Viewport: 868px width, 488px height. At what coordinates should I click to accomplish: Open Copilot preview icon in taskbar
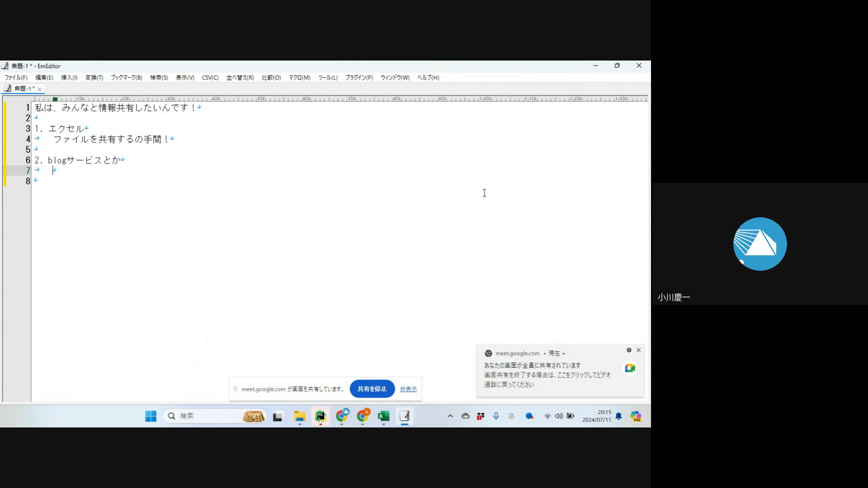click(636, 416)
